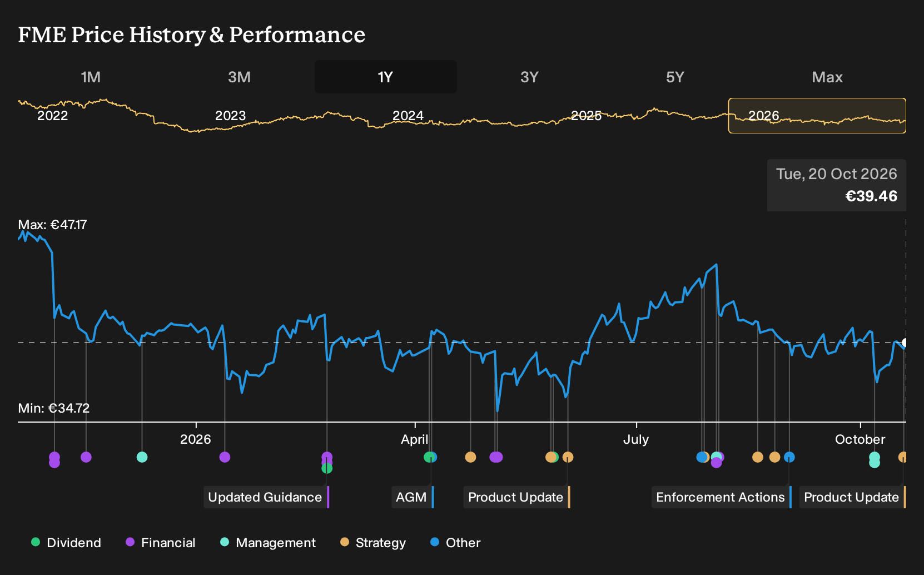Jump to 2023 in the overview chart
Screen dimensions: 924x575
[x=230, y=116]
